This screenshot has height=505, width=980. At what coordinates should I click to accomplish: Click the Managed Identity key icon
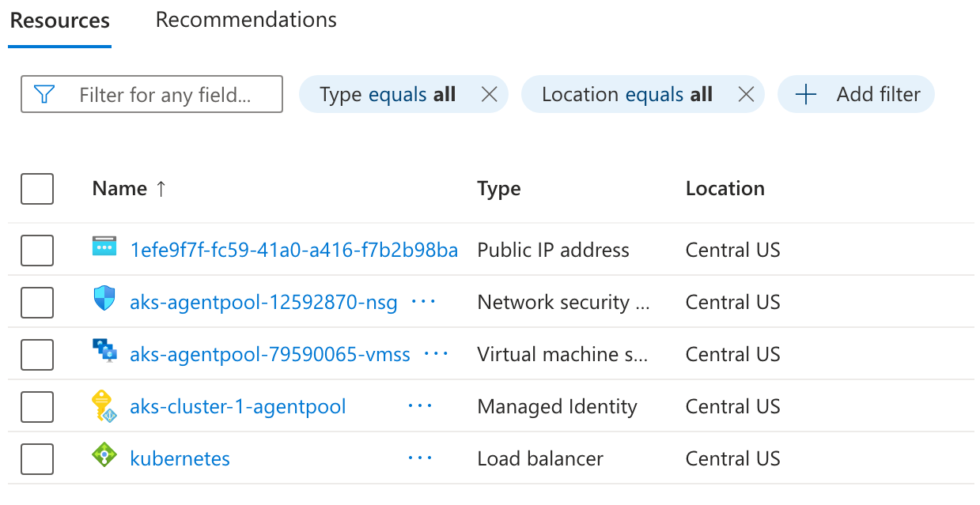[104, 405]
